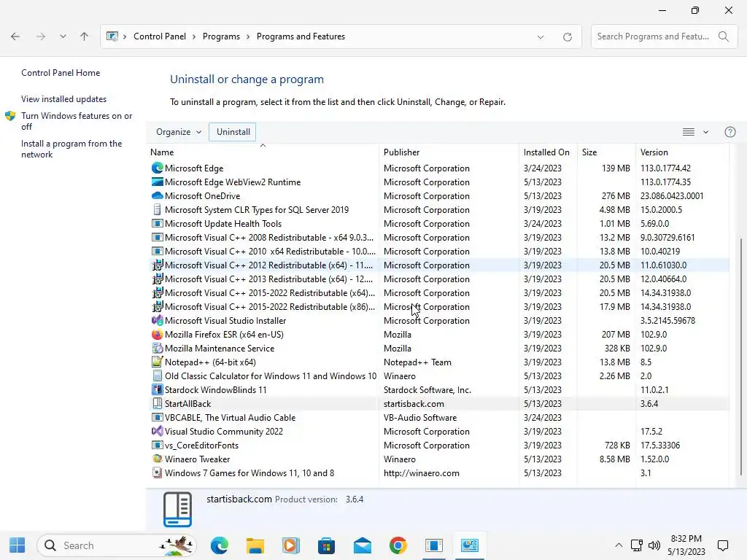The image size is (747, 560).
Task: Open the volume speaker tray icon
Action: point(654,545)
